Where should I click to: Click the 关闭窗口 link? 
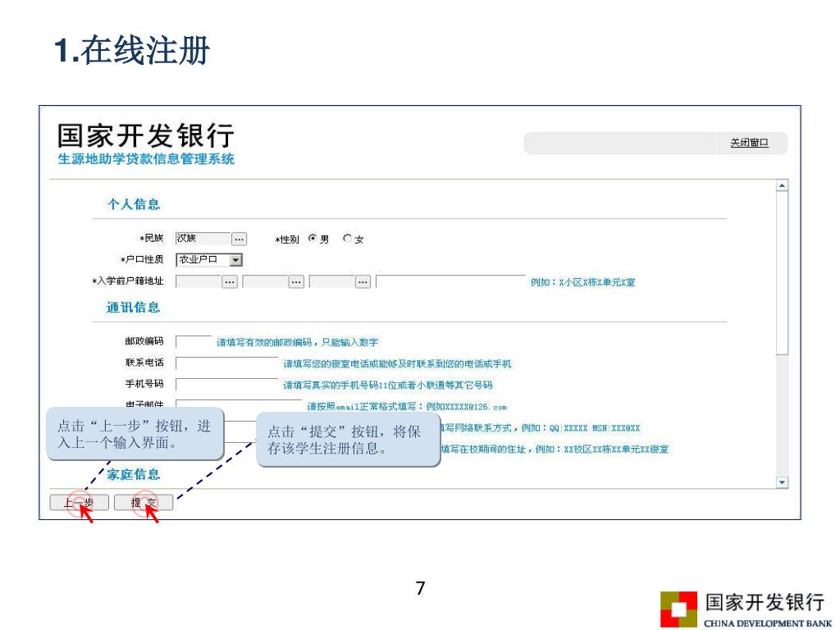(x=749, y=143)
